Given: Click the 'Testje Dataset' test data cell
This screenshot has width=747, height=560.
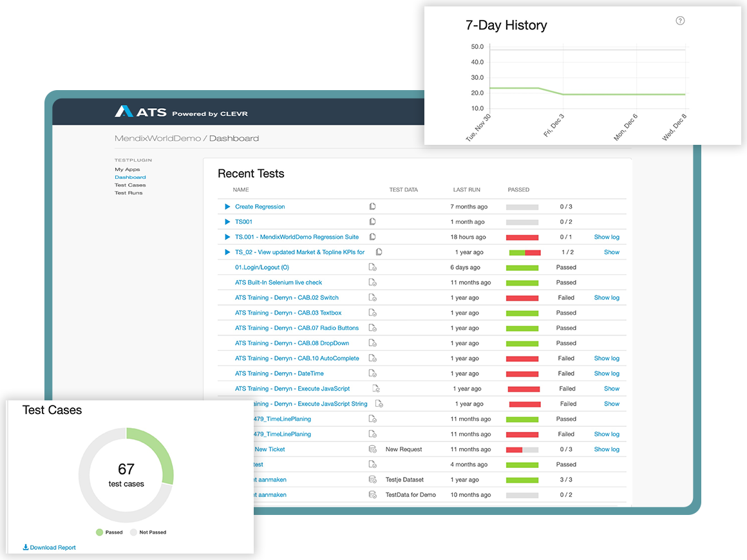Looking at the screenshot, I should [x=404, y=480].
